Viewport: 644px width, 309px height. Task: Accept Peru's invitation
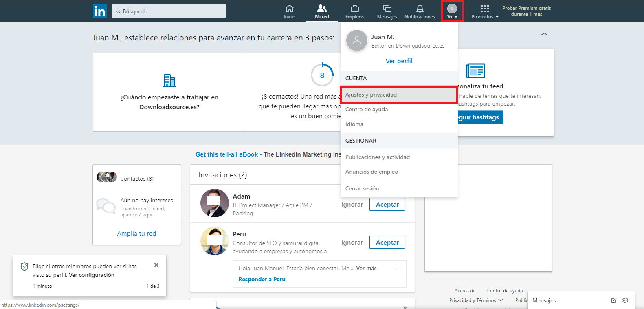(x=387, y=242)
